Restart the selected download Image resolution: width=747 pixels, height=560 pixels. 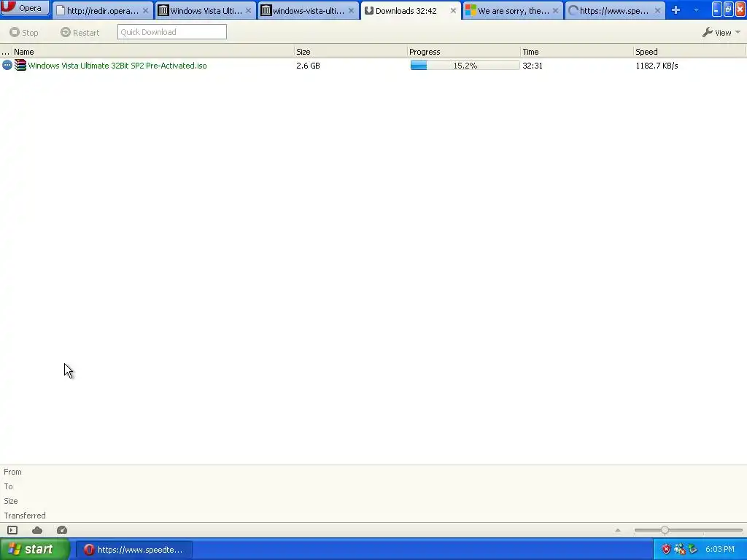pyautogui.click(x=80, y=32)
